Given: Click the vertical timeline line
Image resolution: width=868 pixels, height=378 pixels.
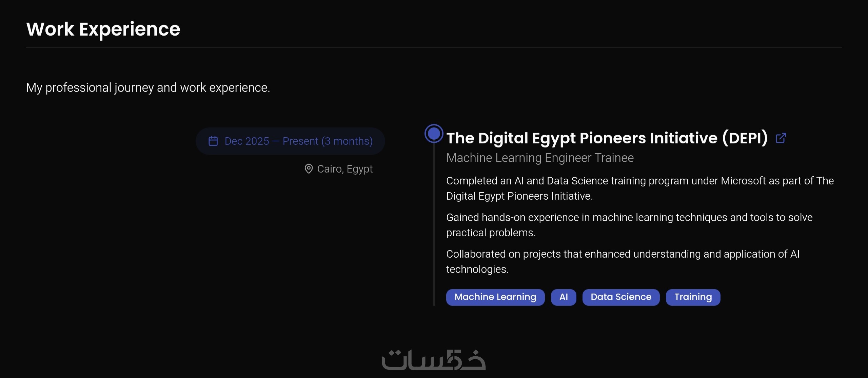Looking at the screenshot, I should click(x=434, y=224).
